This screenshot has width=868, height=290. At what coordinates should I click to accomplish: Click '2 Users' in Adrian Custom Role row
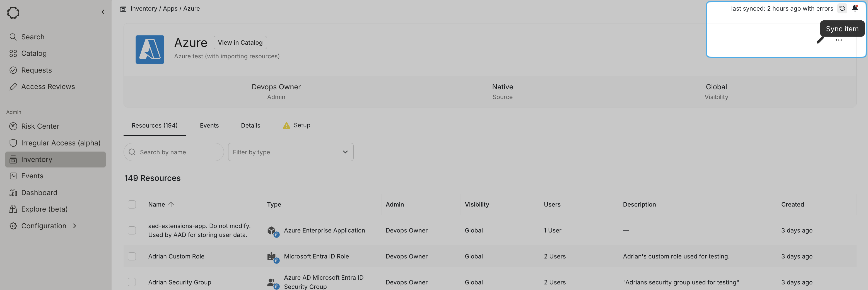point(554,256)
